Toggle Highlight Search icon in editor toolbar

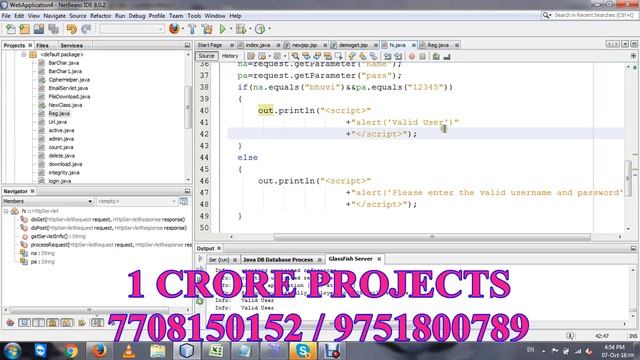(328, 56)
